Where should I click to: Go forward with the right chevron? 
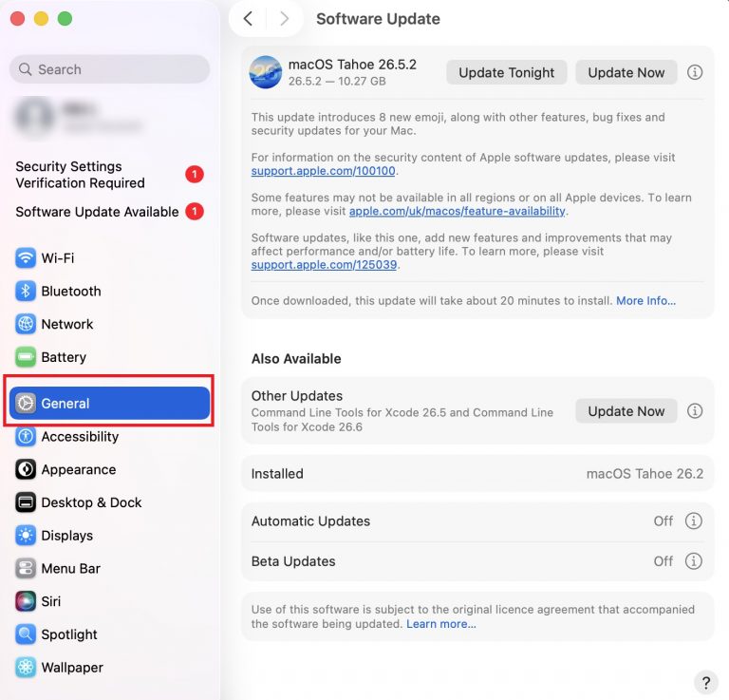pos(284,19)
